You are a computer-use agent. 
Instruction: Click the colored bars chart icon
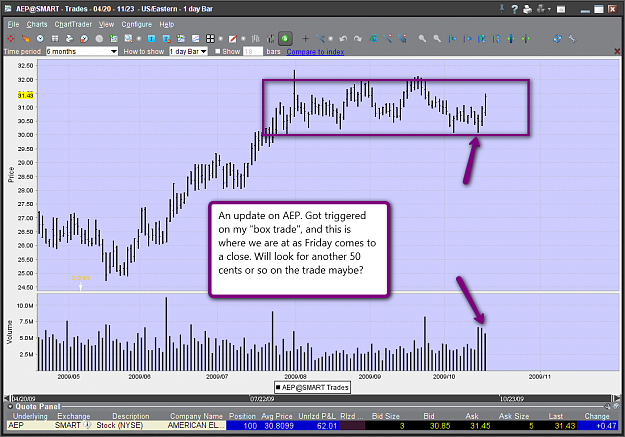click(x=270, y=39)
